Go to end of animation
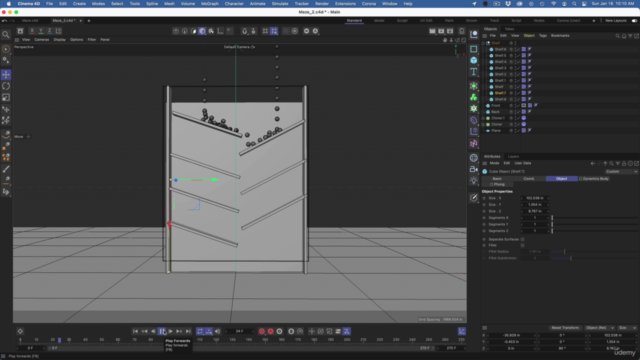Image resolution: width=640 pixels, height=360 pixels. click(188, 331)
